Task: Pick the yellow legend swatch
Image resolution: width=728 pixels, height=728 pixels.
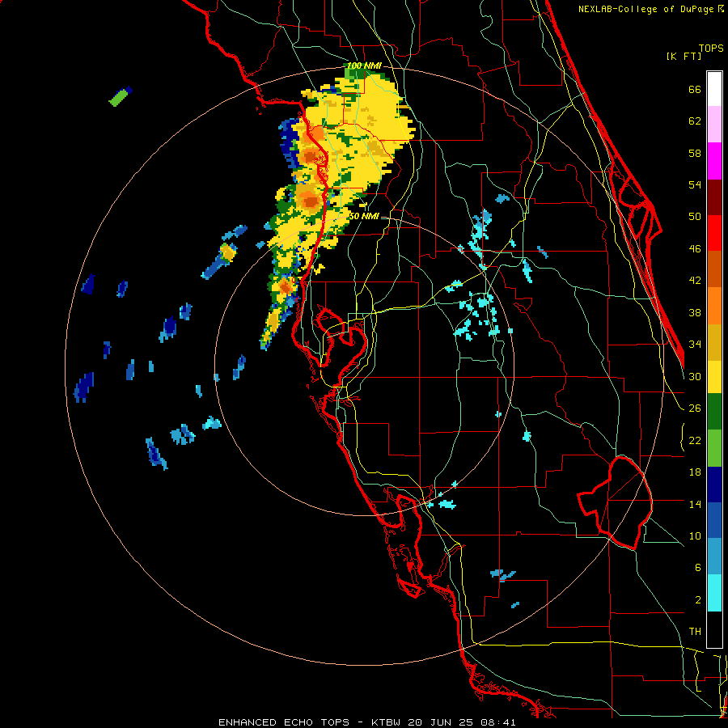Action: (714, 377)
